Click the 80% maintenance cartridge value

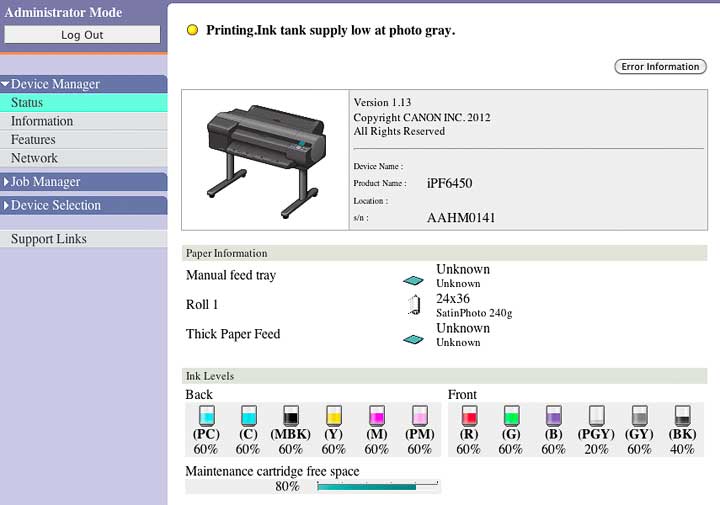click(x=287, y=486)
